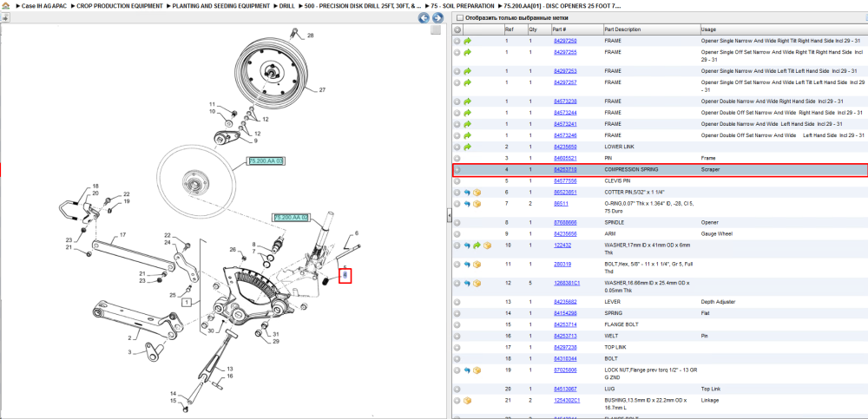This screenshot has width=868, height=419.
Task: Open part number 84235656 link
Action: click(x=565, y=233)
